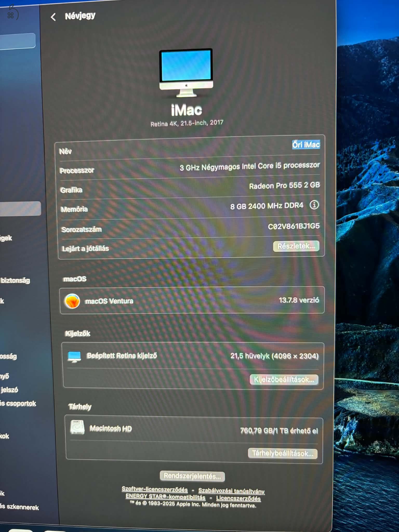Select sidebar item ending in és csoportok
399x532 pixels.
[x=18, y=403]
